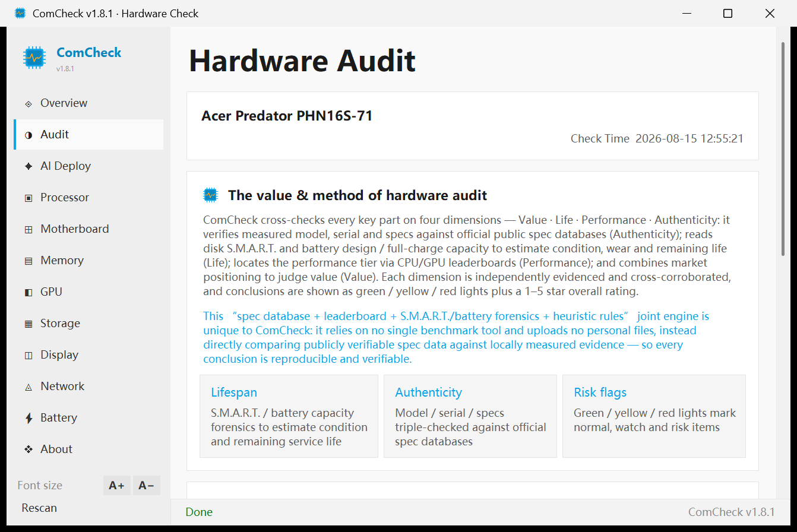Minimize the ComCheck window

pyautogui.click(x=687, y=13)
